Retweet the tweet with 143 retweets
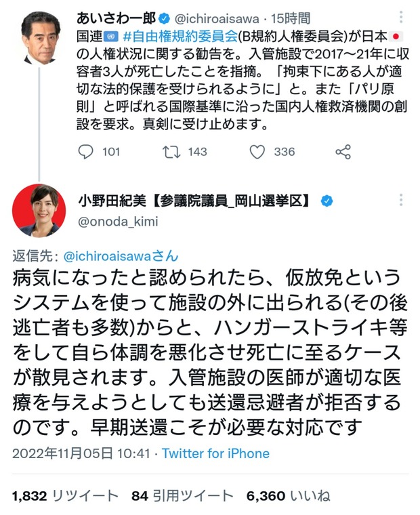The width and height of the screenshot is (420, 515). click(172, 152)
